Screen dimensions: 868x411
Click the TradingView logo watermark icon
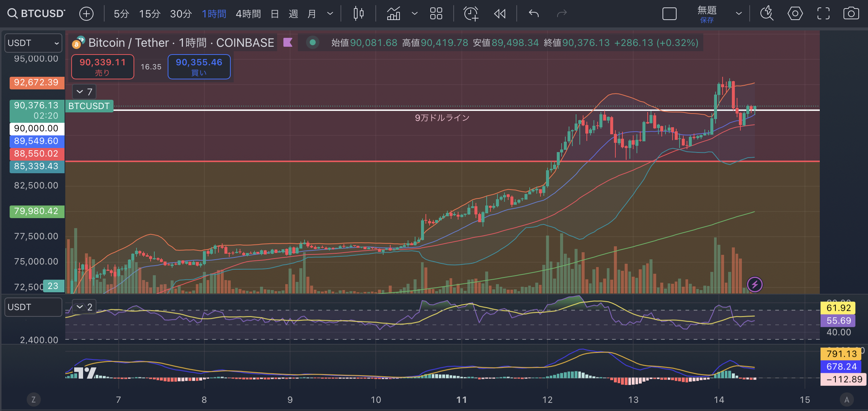point(85,372)
